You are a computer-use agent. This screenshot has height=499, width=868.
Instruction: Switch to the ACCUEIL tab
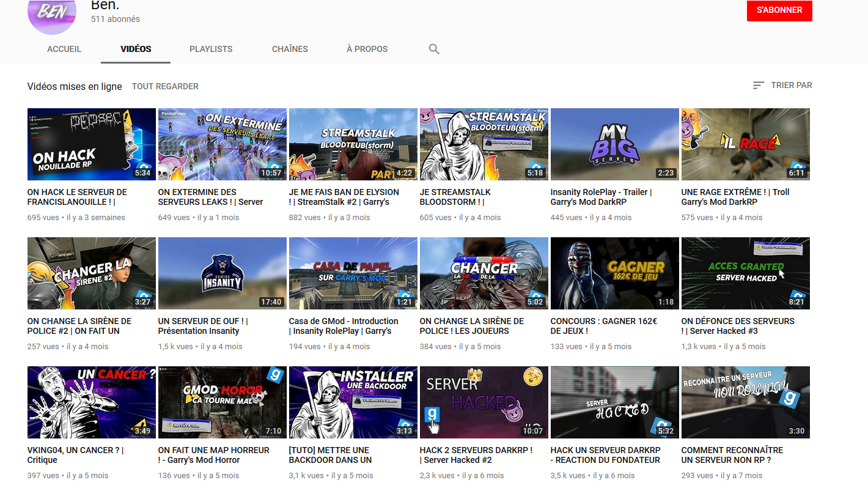coord(64,49)
